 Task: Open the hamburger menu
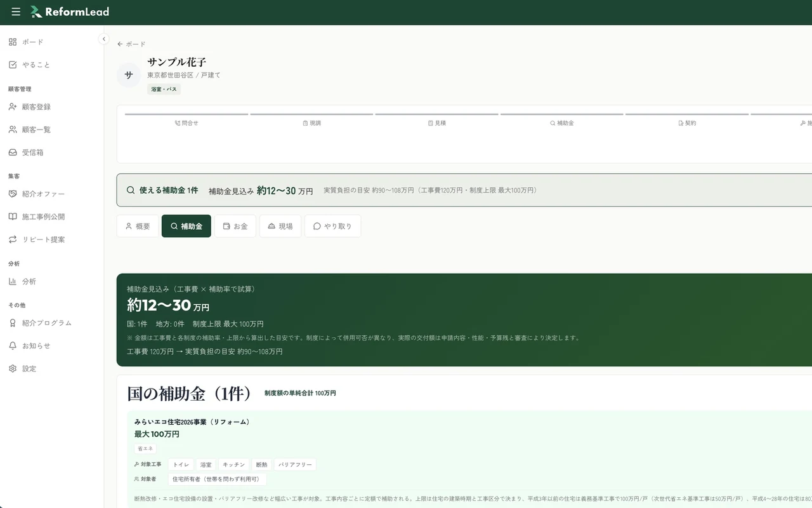(x=16, y=12)
